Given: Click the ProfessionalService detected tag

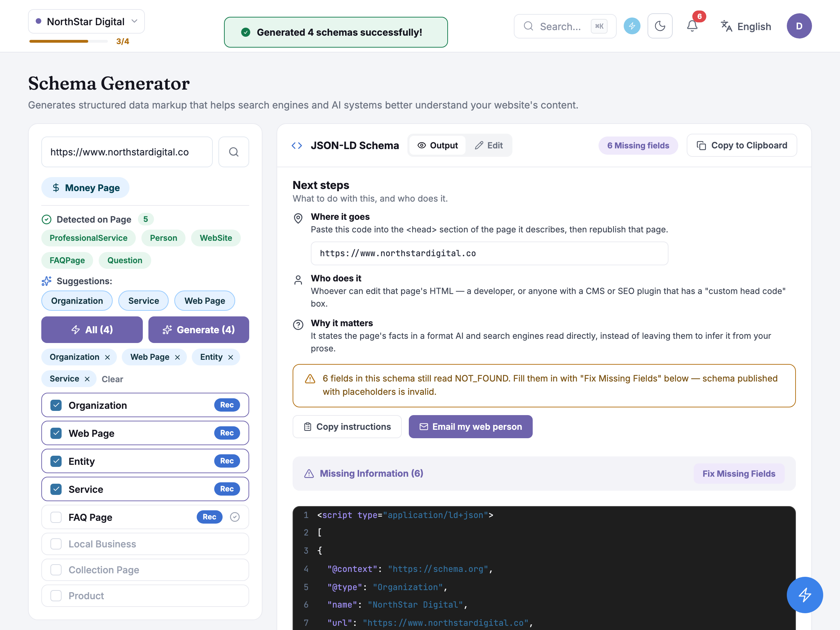Looking at the screenshot, I should coord(89,238).
